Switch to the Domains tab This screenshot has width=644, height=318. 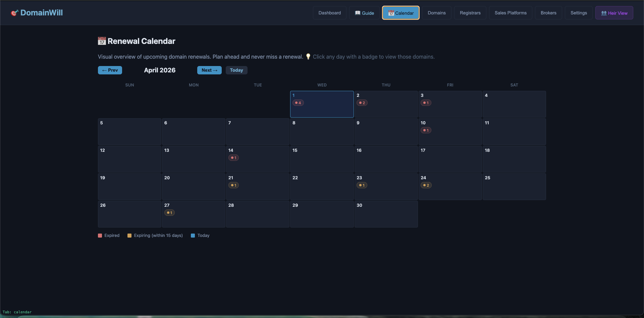pyautogui.click(x=436, y=13)
